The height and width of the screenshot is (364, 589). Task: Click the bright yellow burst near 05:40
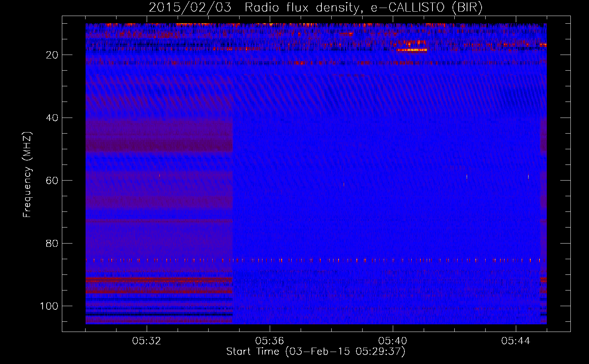(412, 50)
